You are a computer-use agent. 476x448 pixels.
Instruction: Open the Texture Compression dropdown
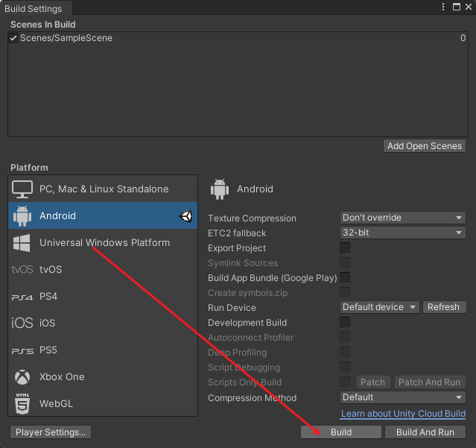pos(402,218)
